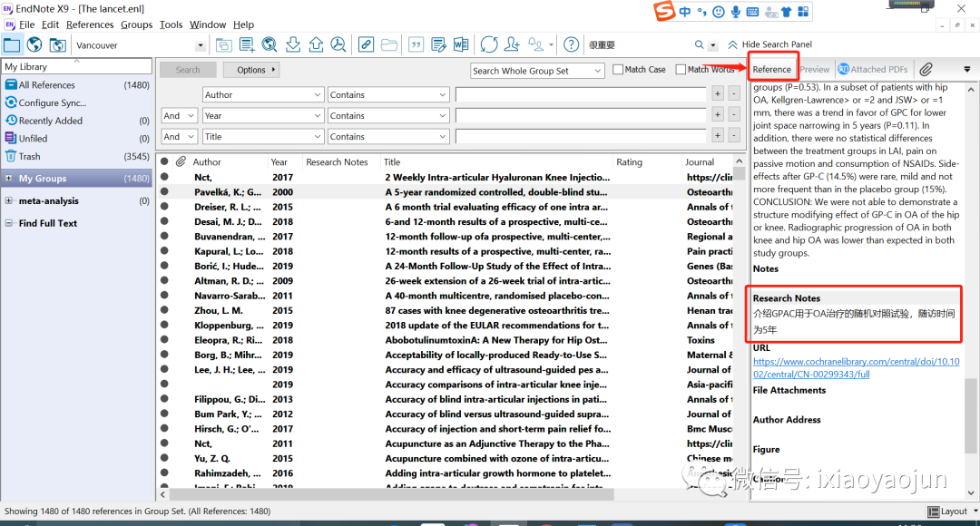Screen dimensions: 980x526
Task: Switch to the Attached PDFs tab
Action: coord(873,69)
